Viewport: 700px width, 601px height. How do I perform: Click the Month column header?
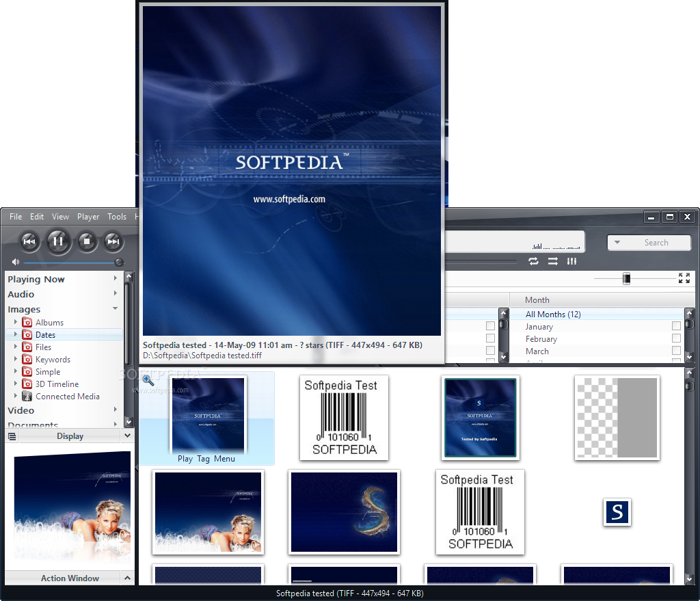click(x=602, y=300)
